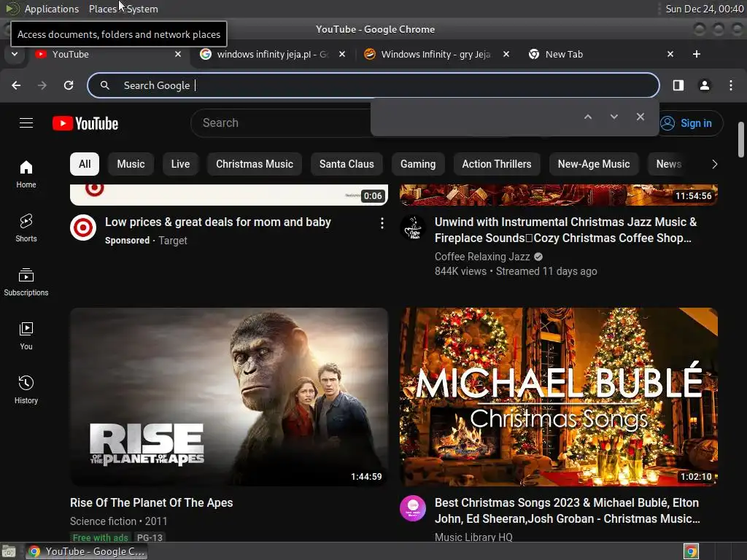747x560 pixels.
Task: Open the Applications menu
Action: (52, 9)
